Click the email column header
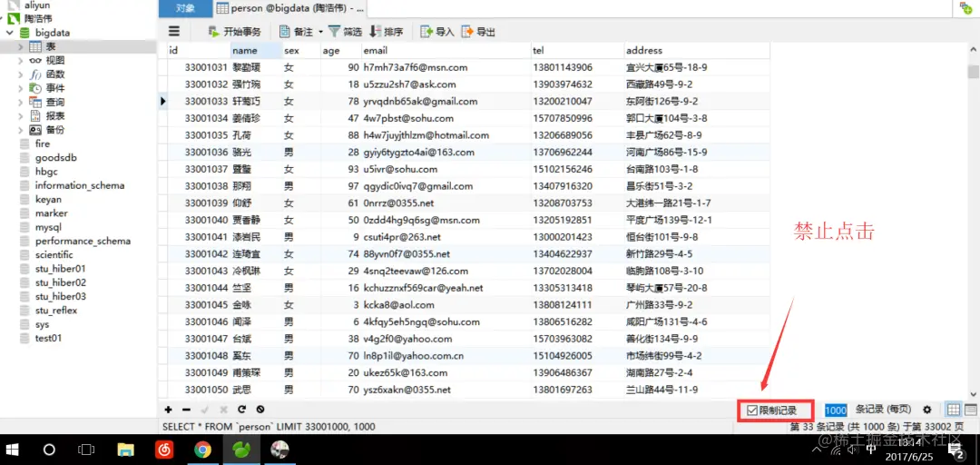Viewport: 980px width, 465px height. tap(446, 51)
